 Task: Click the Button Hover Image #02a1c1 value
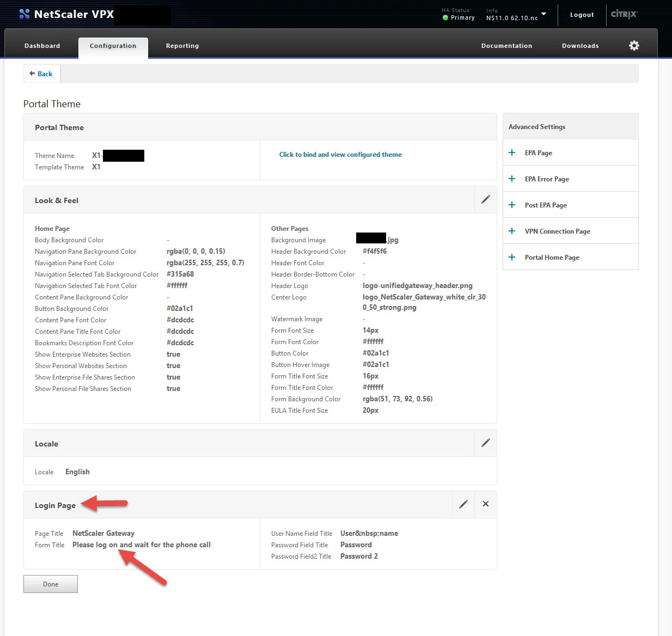pos(376,365)
